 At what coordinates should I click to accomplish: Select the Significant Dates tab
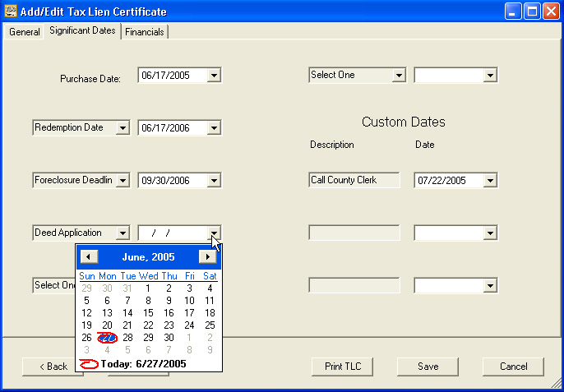82,31
